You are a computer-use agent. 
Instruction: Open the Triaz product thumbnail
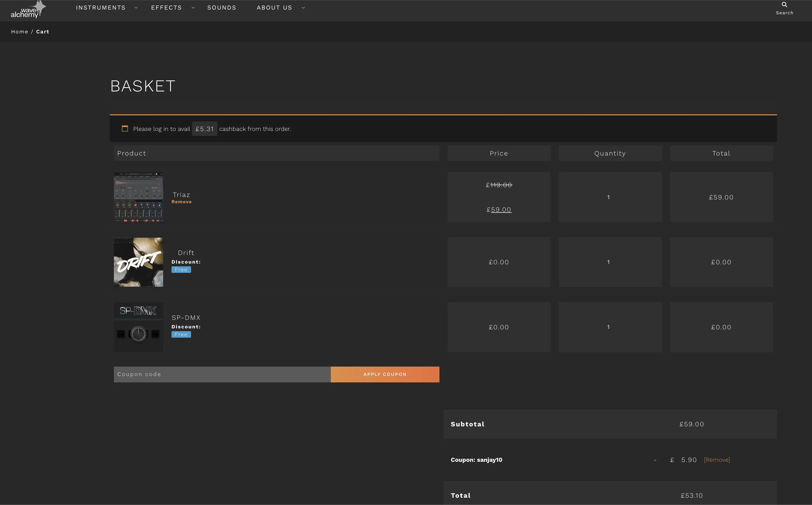(138, 197)
